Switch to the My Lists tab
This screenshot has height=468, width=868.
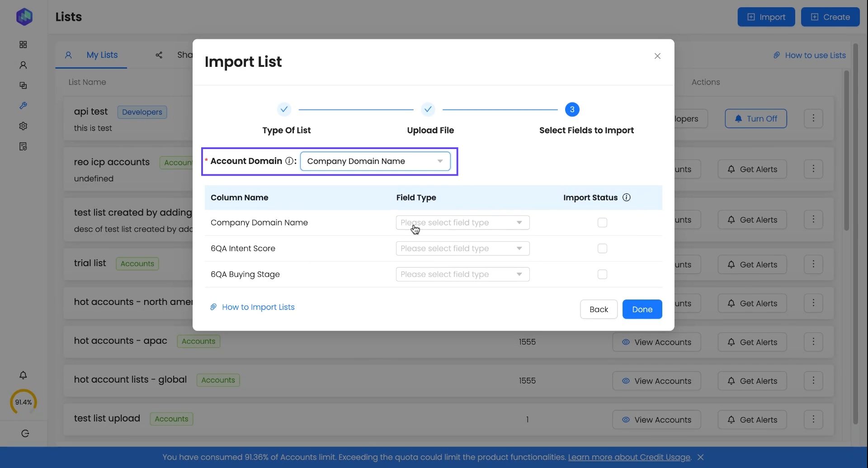click(x=102, y=55)
